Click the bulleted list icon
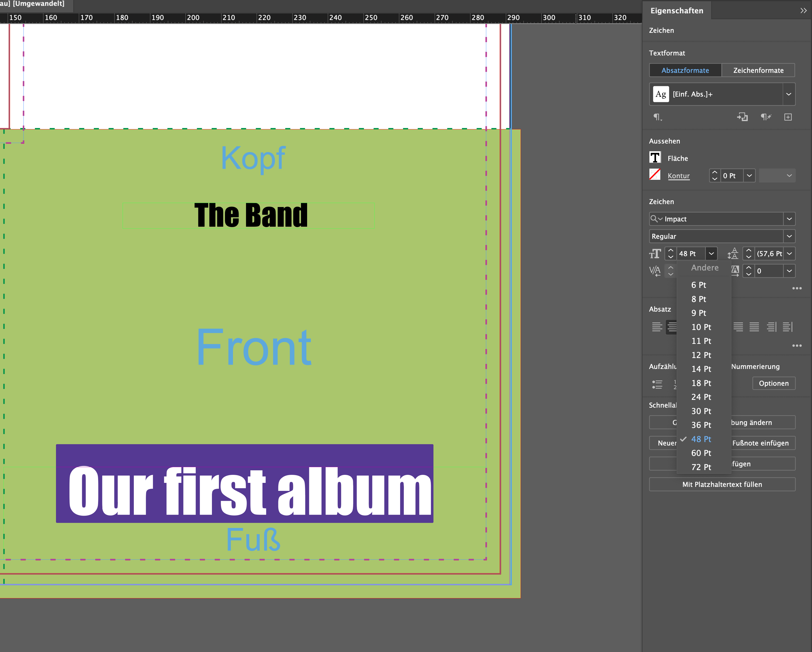This screenshot has width=812, height=652. pyautogui.click(x=657, y=384)
